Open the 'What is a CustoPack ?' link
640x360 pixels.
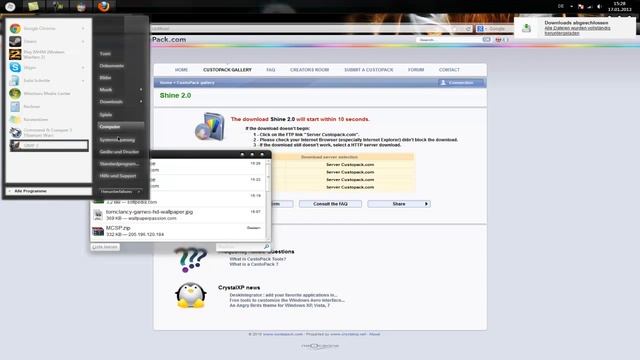point(253,264)
